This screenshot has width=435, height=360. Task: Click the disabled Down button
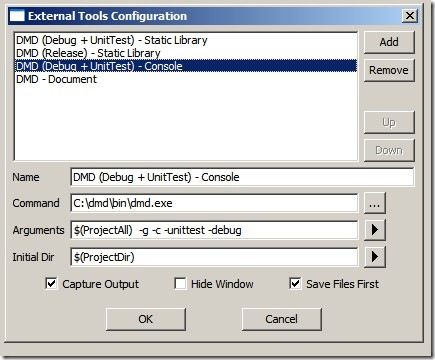[389, 150]
